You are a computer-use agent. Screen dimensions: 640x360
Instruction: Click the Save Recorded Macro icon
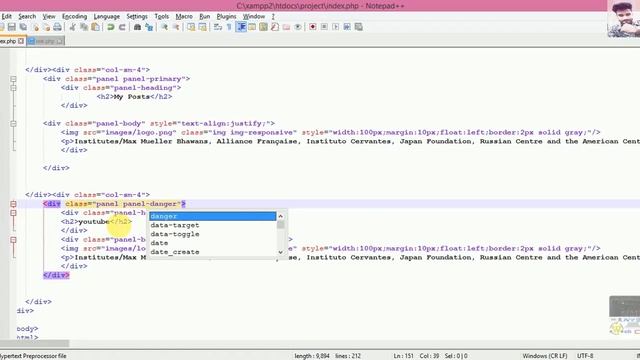click(359, 27)
